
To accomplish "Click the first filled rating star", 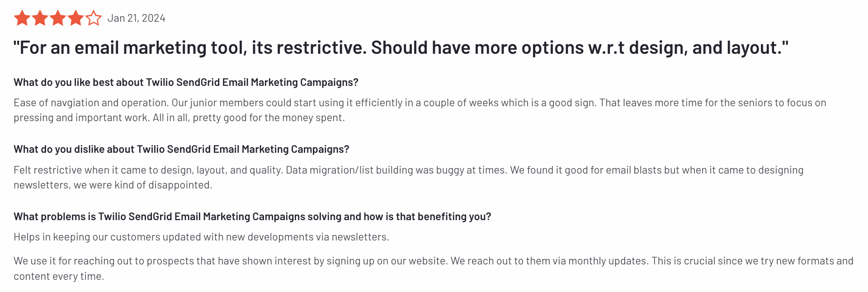I will tap(22, 19).
